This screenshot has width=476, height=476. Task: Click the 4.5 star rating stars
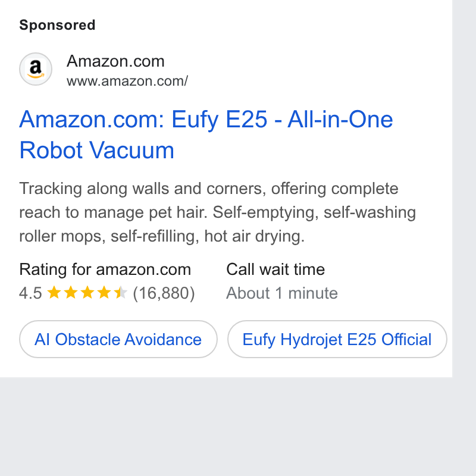click(87, 293)
